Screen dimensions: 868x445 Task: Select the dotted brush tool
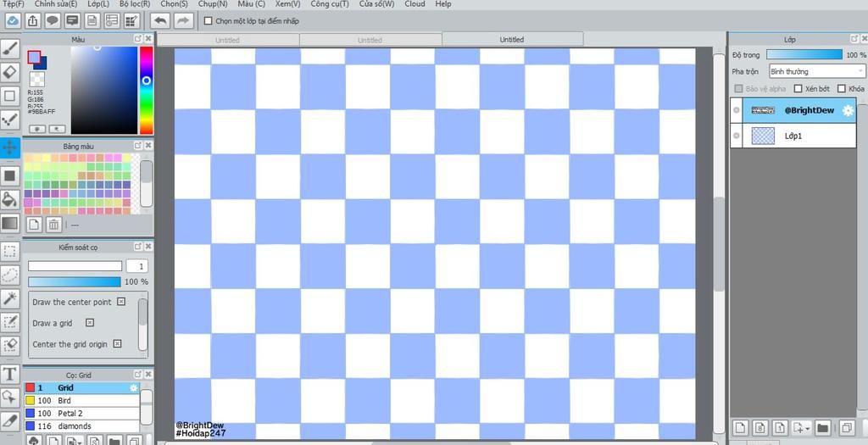point(9,120)
